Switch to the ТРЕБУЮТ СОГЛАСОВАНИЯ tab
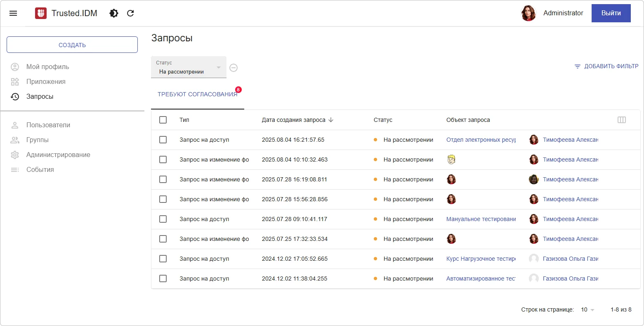Screen dimensions: 644x326 pyautogui.click(x=197, y=94)
